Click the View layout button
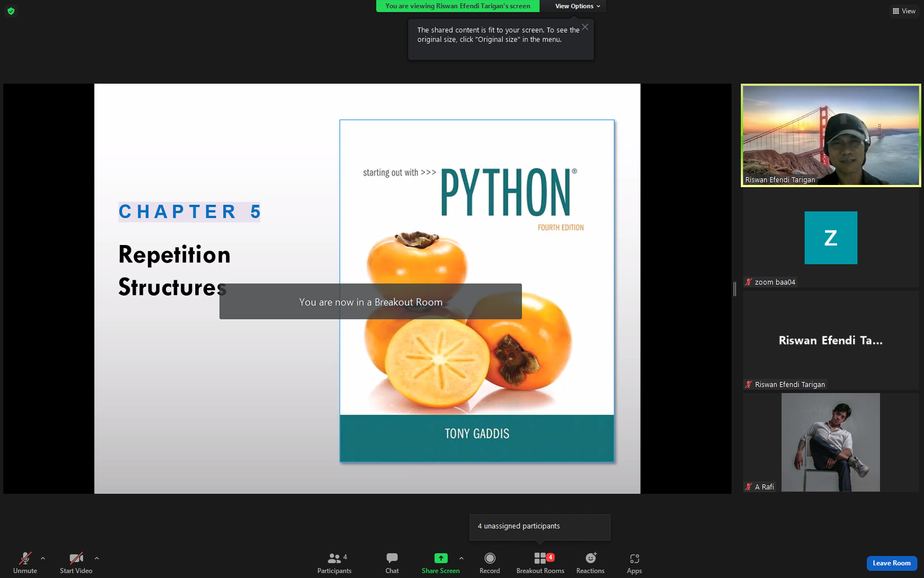924x578 pixels. [x=904, y=11]
